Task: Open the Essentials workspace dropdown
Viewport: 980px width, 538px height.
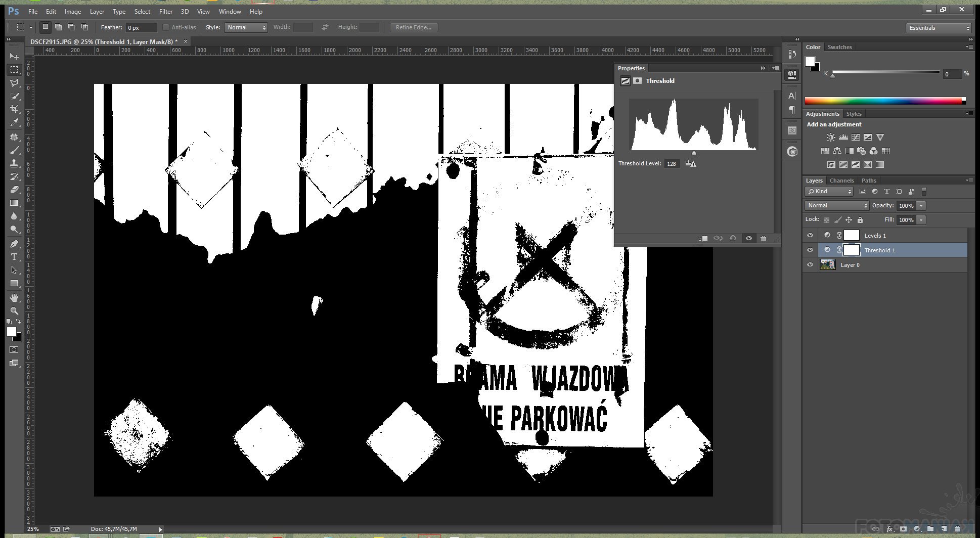Action: (x=939, y=28)
